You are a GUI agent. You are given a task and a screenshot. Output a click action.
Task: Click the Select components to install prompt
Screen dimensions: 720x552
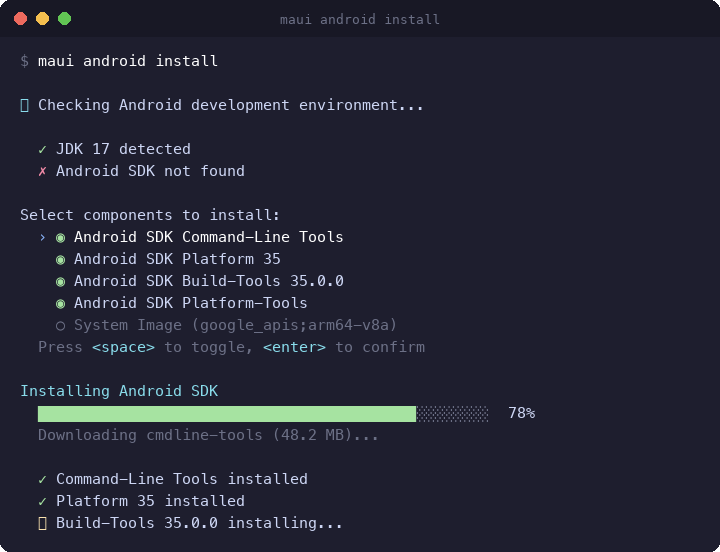pos(150,215)
